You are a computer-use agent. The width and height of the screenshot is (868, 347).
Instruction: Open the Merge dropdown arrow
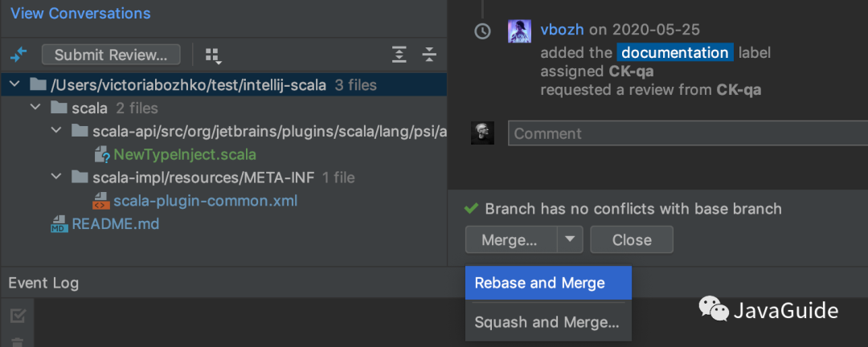570,239
